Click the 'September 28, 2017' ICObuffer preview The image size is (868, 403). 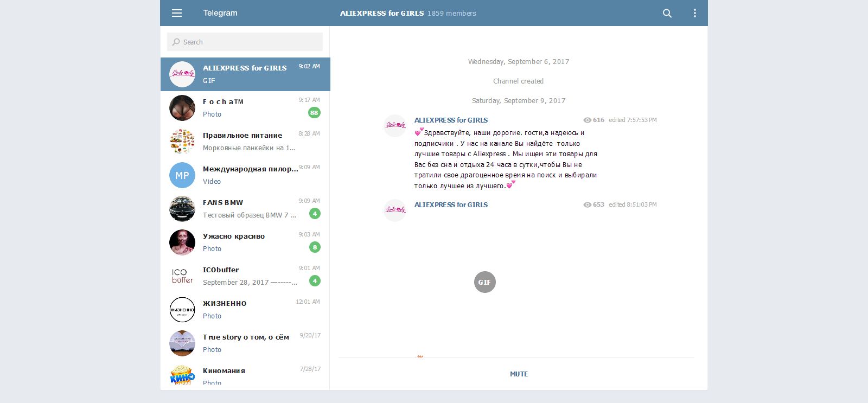point(250,283)
